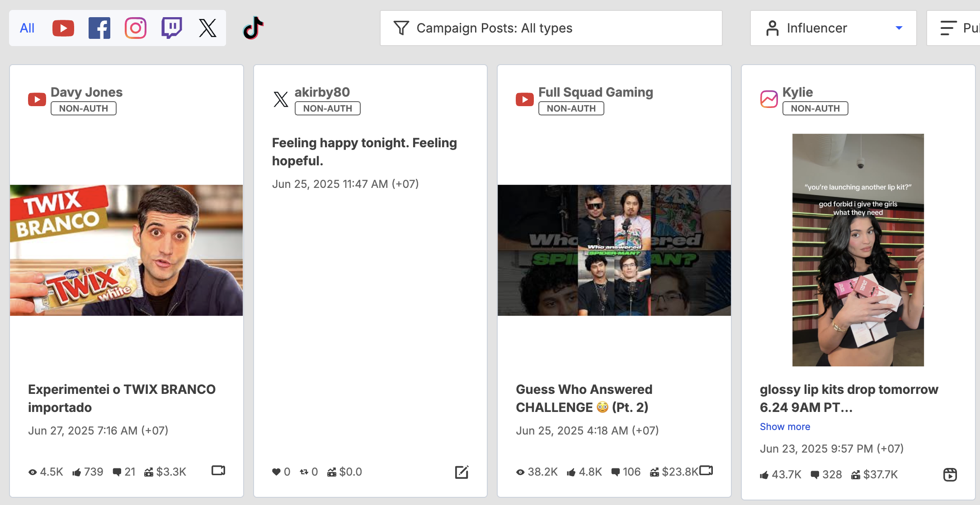Open Campaign Posts: All types filter
The width and height of the screenshot is (980, 505).
click(551, 28)
